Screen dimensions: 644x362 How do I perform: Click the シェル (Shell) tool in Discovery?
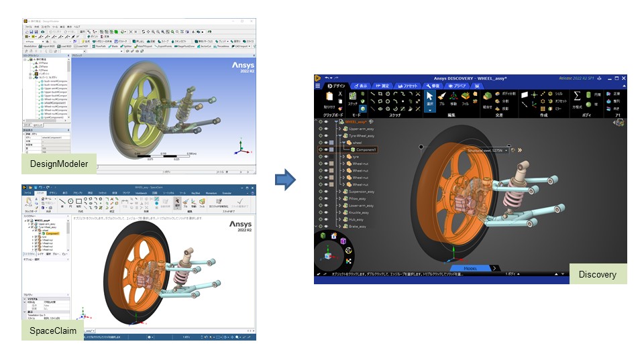tap(555, 94)
